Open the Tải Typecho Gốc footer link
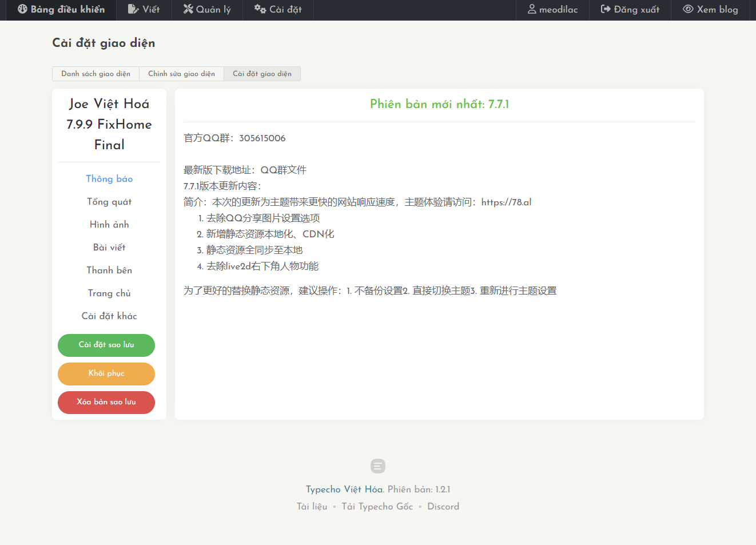 coord(377,507)
